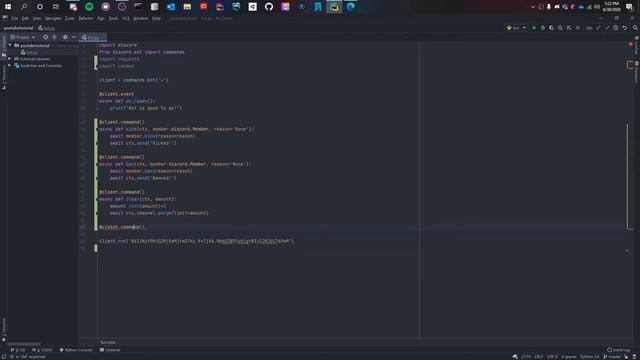This screenshot has height=360, width=640.
Task: Open GitHub Desktop from the taskbar
Action: tap(269, 7)
